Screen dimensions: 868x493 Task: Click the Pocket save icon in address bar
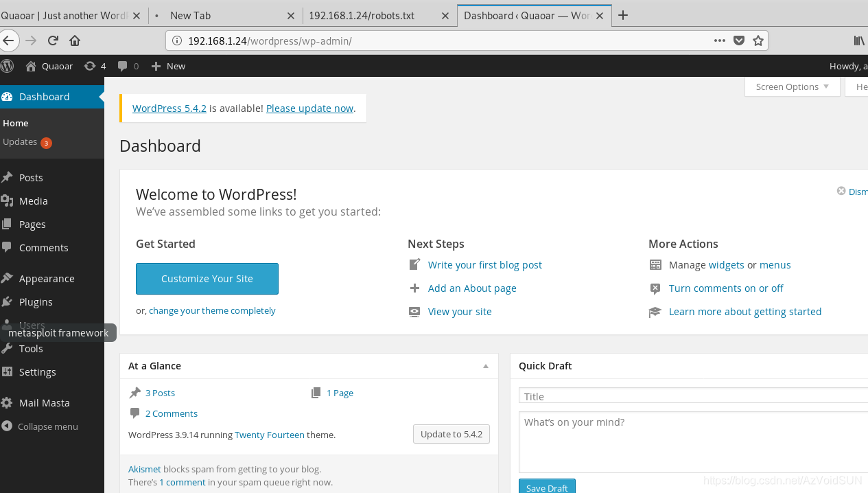point(739,41)
